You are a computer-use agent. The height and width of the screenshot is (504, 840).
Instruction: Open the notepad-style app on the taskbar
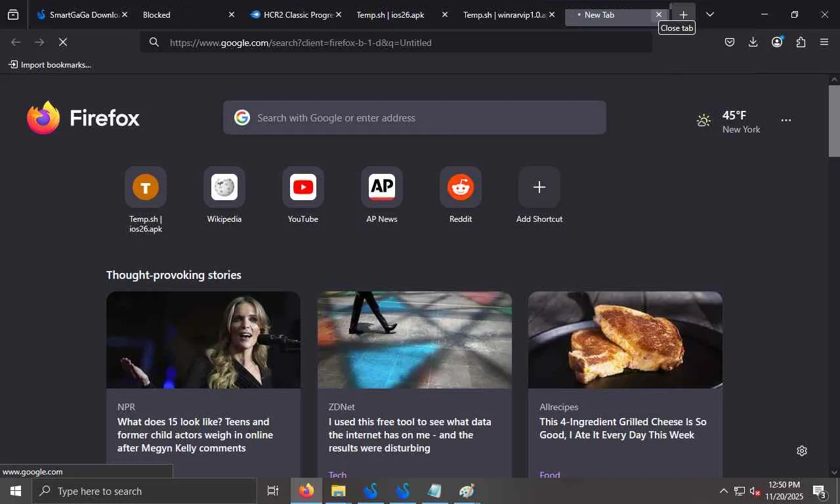(434, 491)
